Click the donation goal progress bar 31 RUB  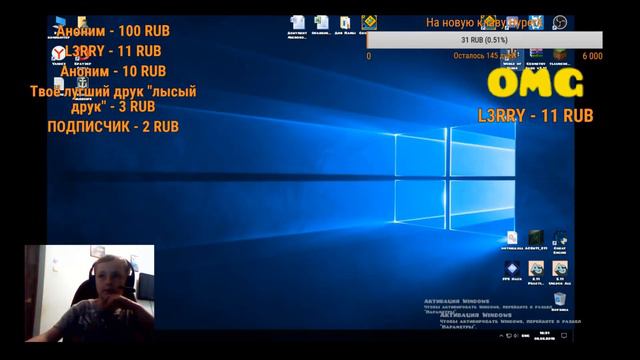pyautogui.click(x=484, y=40)
